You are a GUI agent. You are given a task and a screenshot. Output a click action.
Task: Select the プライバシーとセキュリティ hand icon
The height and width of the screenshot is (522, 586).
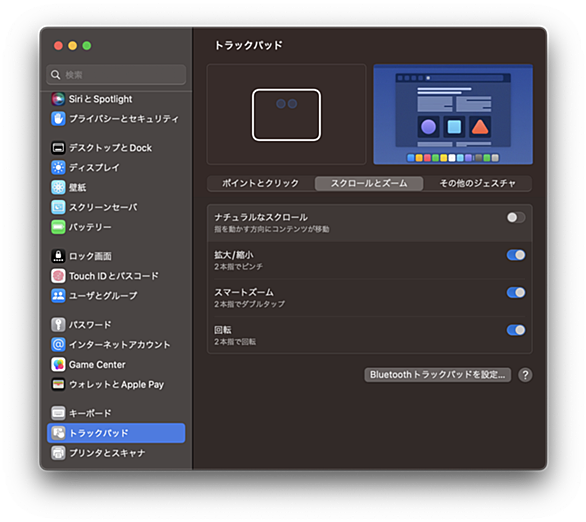click(58, 119)
